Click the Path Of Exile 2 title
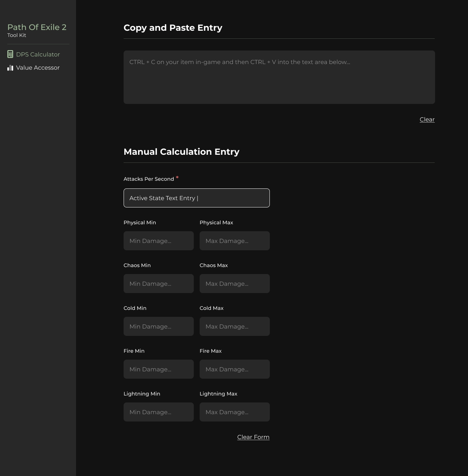The image size is (468, 476). coord(37,27)
